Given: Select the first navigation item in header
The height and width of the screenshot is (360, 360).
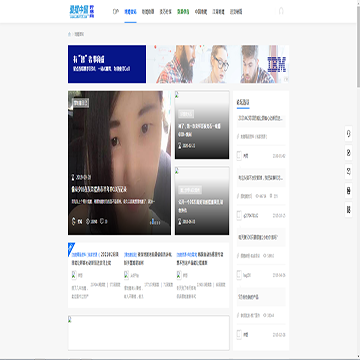Looking at the screenshot, I should [x=116, y=12].
